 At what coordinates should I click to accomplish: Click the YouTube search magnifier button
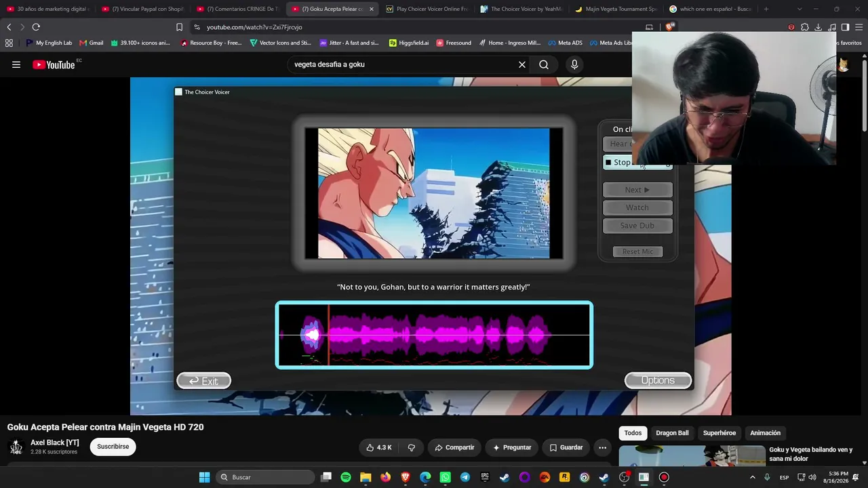pyautogui.click(x=544, y=64)
